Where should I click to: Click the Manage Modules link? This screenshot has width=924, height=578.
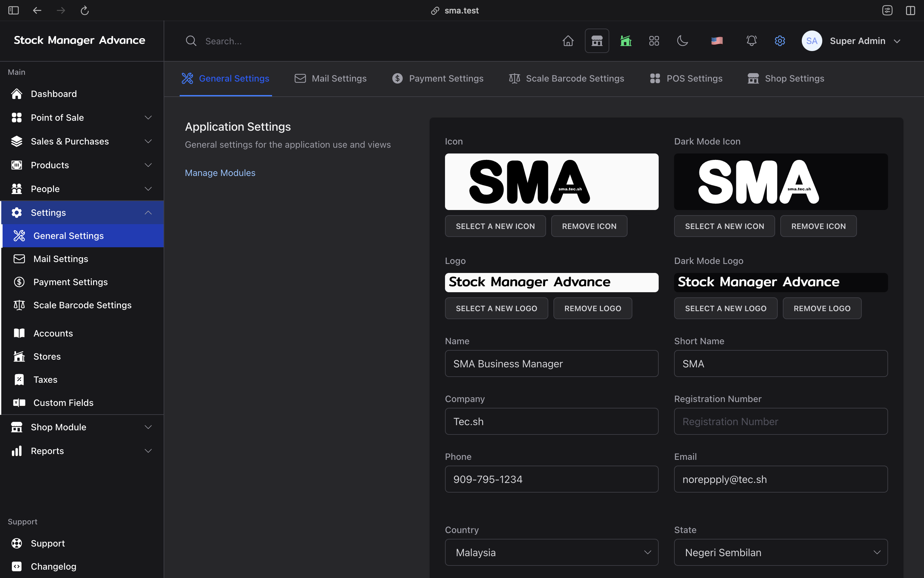point(220,173)
